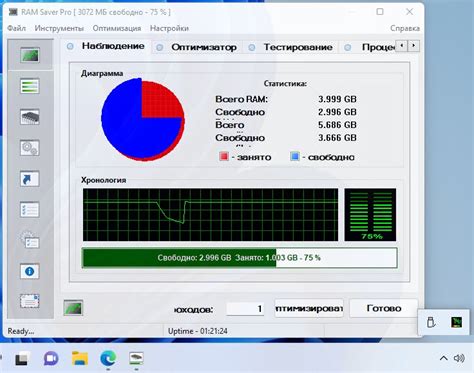Screen dimensions: 474x373
Task: Click the shortcut arrow sidebar icon
Action: (30, 179)
